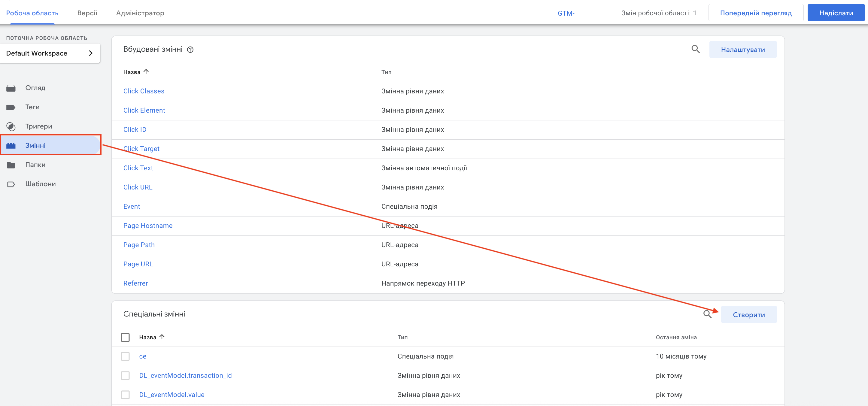This screenshot has height=406, width=868.
Task: Click the Triggers (Тригери) sidebar icon
Action: pyautogui.click(x=11, y=126)
